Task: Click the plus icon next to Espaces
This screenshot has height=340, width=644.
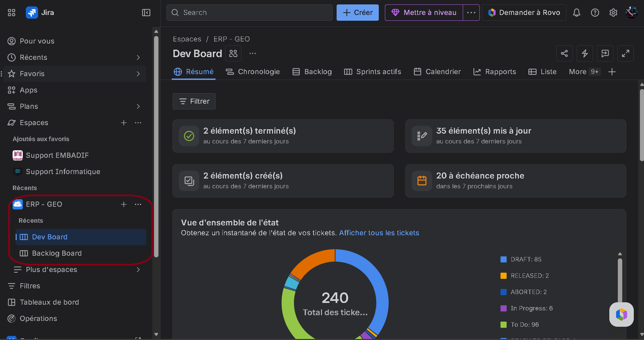Action: point(124,123)
